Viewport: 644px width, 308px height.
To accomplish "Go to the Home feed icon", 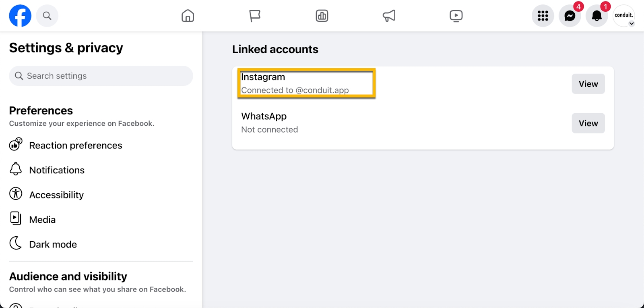I will (x=188, y=16).
